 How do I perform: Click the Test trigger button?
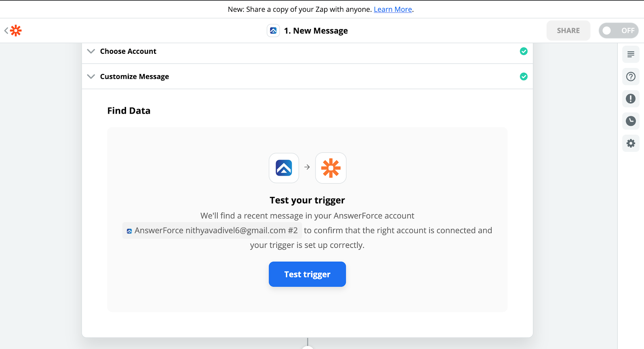pos(307,274)
